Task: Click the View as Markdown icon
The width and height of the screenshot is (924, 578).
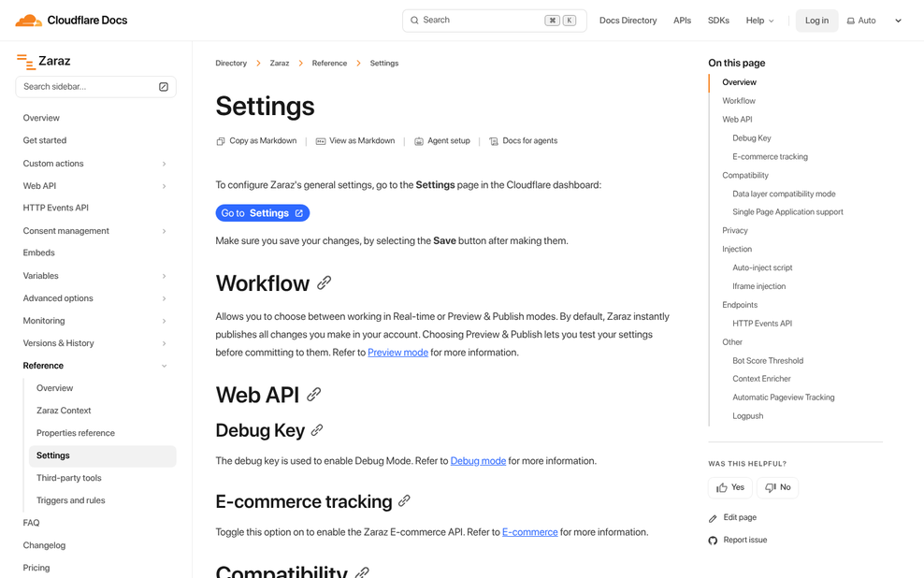Action: click(321, 141)
